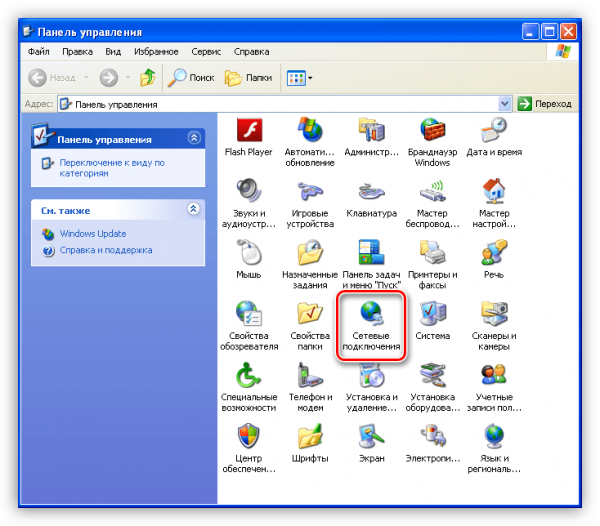Click Переключение к виду по категориям link
Viewport: 600px width, 526px height.
[112, 168]
